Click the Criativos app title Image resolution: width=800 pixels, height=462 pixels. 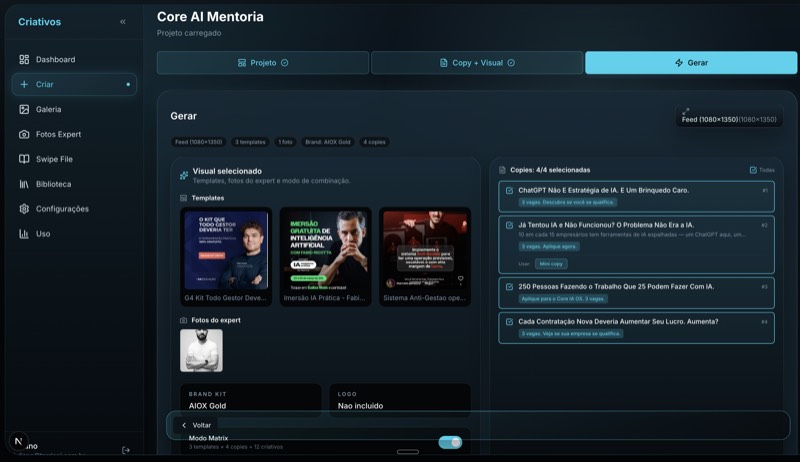tap(39, 22)
